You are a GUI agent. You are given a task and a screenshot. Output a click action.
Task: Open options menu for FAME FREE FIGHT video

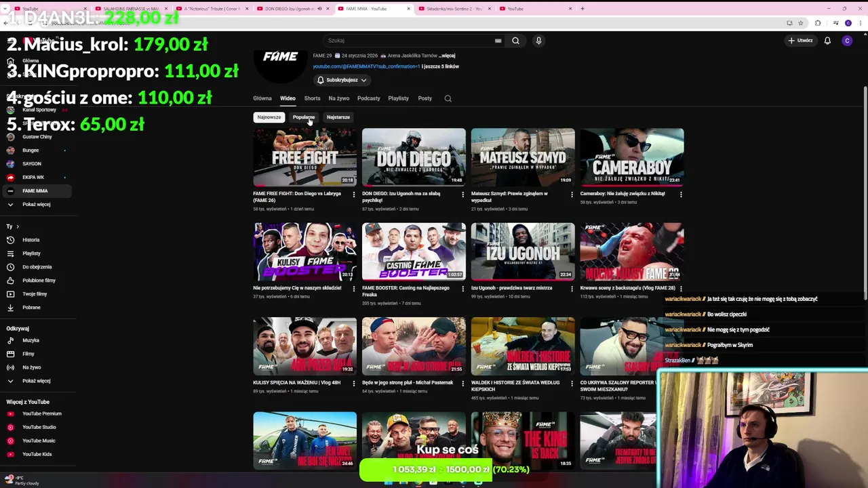tap(353, 195)
